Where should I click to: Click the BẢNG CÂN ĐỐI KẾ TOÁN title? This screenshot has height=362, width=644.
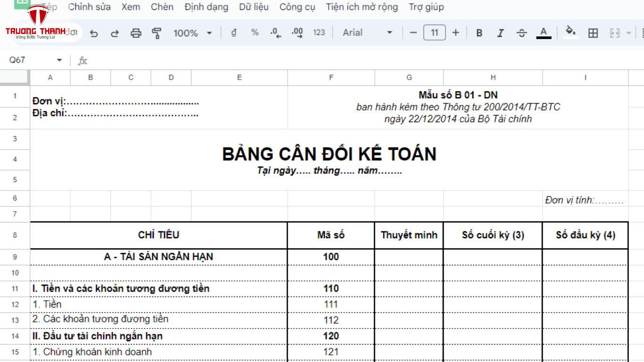(x=329, y=154)
